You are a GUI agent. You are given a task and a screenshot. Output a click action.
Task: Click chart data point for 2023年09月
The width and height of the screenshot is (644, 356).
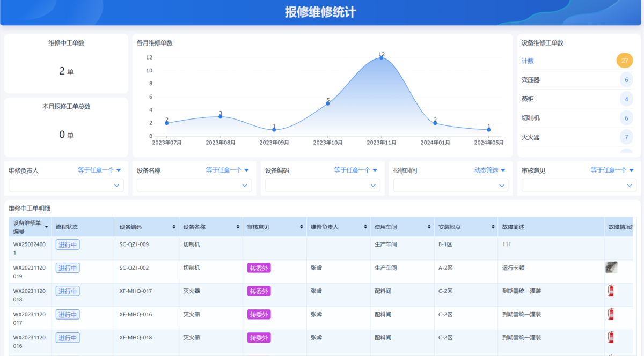coord(274,129)
